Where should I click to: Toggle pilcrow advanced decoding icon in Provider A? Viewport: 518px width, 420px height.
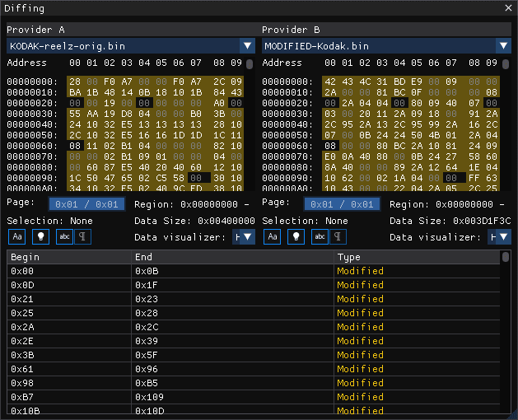coord(82,236)
